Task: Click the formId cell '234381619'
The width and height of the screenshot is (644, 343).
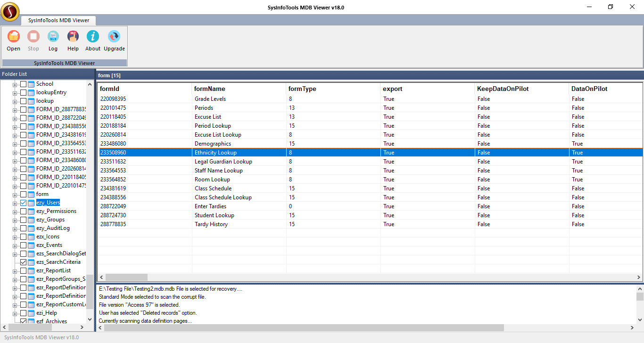Action: point(113,188)
